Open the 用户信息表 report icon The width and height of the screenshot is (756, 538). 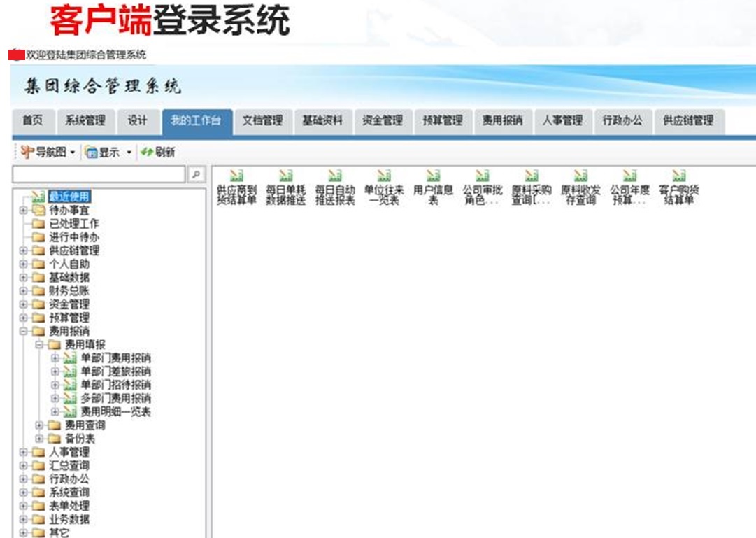433,176
